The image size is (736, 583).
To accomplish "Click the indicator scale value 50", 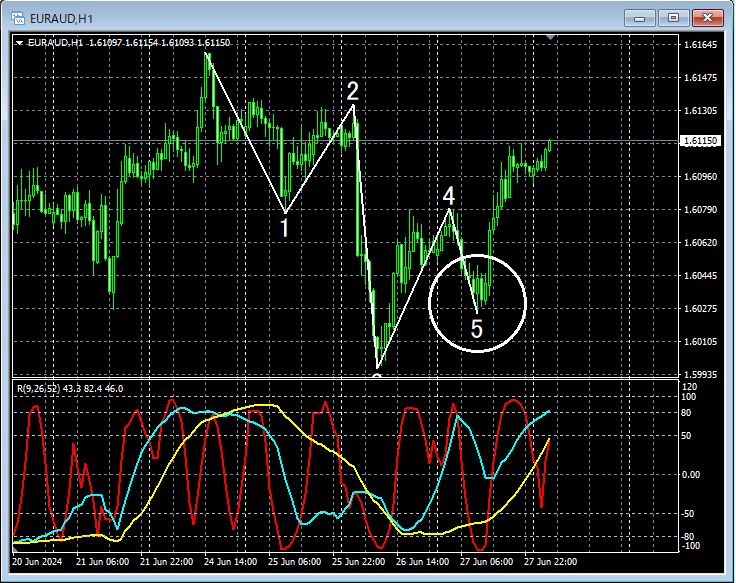I will click(x=686, y=436).
